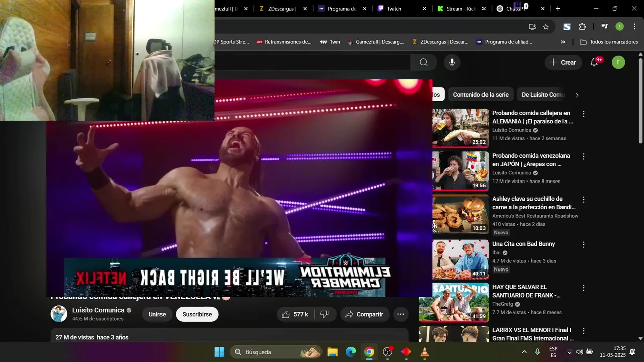644x362 pixels.
Task: Open more actions ellipsis under video
Action: click(400, 314)
